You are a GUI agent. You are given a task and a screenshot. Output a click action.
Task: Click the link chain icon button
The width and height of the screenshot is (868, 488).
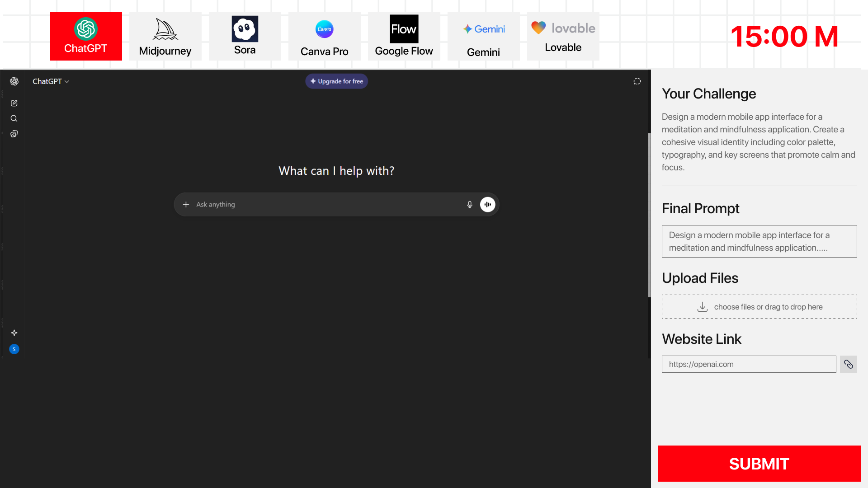(849, 364)
